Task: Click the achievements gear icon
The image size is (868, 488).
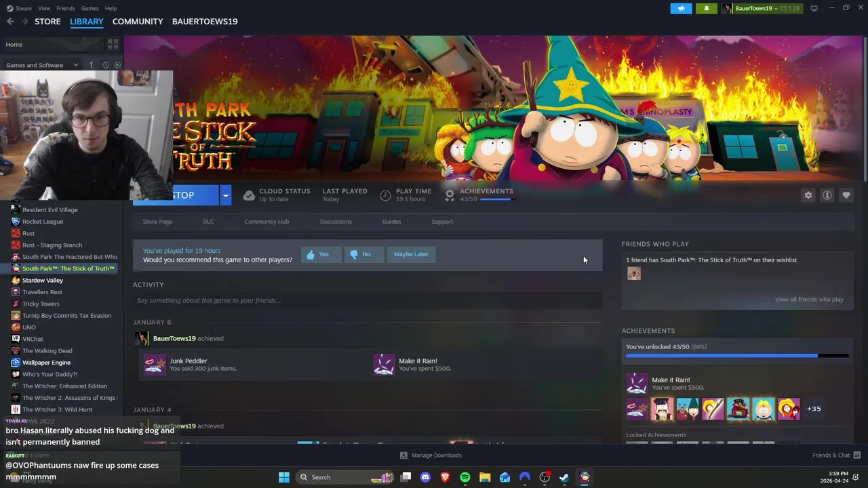Action: point(449,195)
